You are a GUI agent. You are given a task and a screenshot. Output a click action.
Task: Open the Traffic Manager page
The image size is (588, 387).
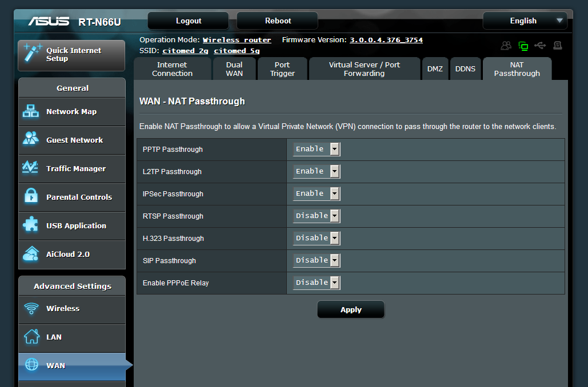click(x=71, y=169)
